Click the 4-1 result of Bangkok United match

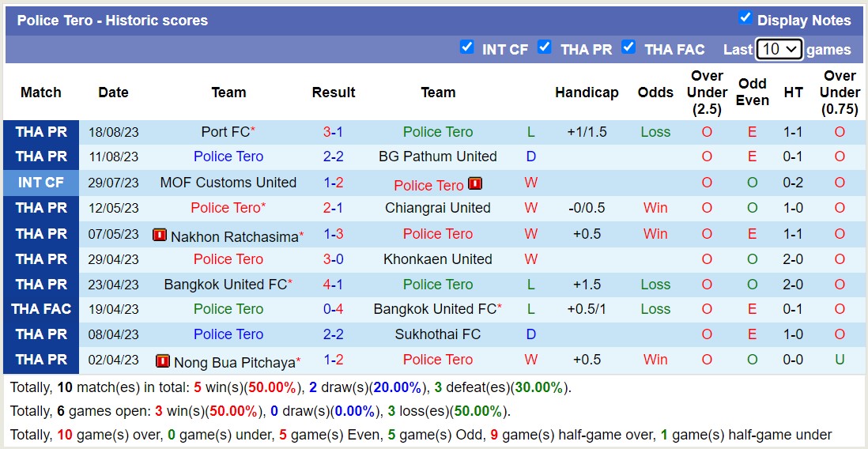pyautogui.click(x=333, y=285)
